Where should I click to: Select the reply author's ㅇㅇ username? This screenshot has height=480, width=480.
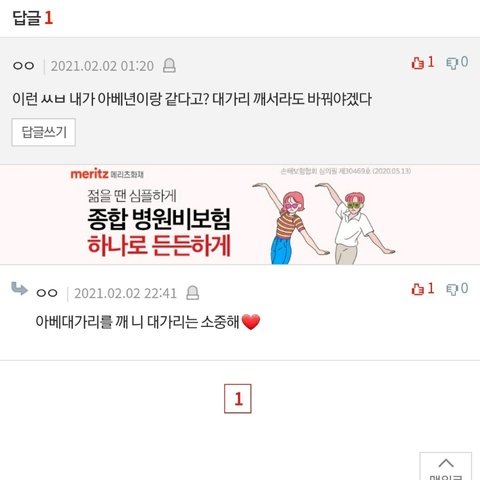pos(47,293)
